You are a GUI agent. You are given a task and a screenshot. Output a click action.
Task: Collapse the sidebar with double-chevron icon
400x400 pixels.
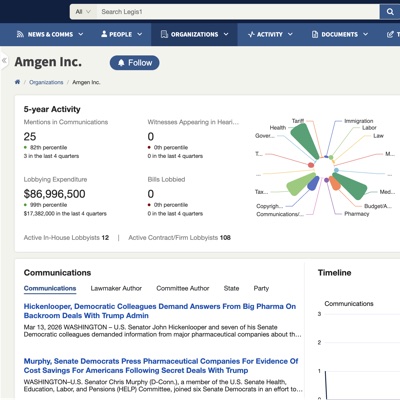(x=4, y=60)
